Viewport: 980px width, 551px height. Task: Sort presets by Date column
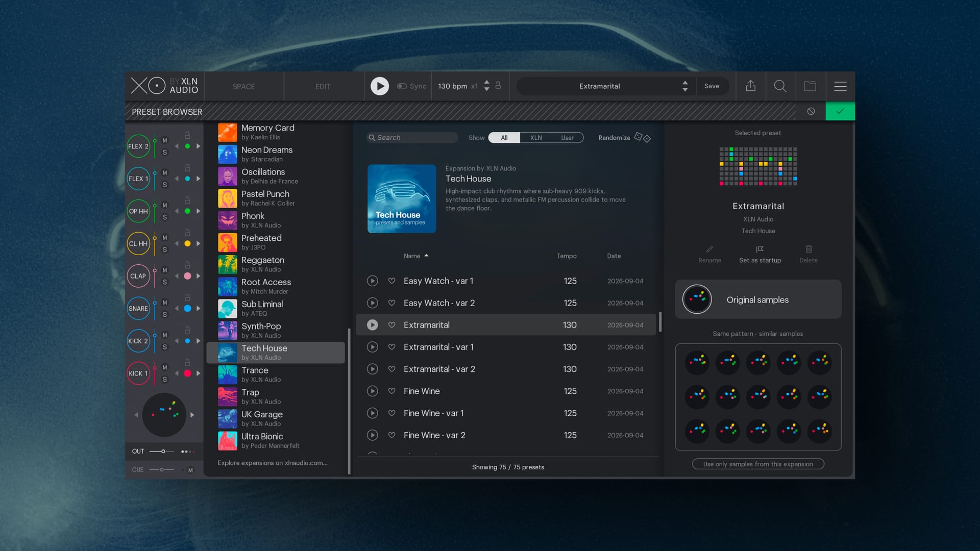[614, 256]
